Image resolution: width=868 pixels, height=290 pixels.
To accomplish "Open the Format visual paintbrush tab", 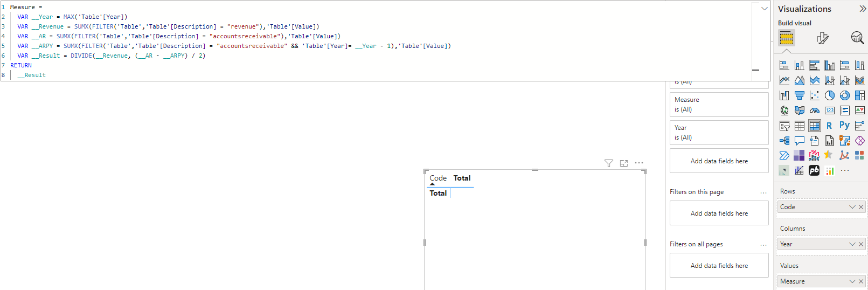I will 822,38.
